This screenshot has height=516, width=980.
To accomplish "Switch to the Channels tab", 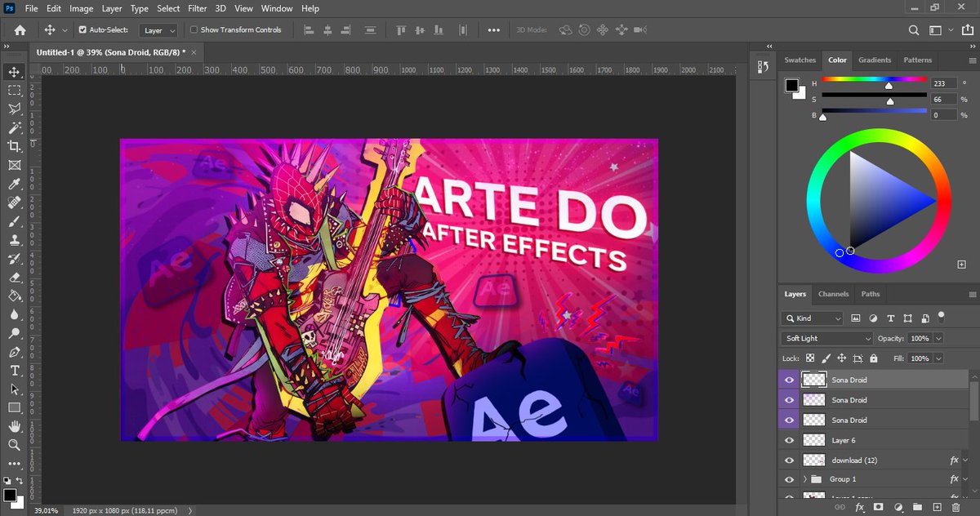I will click(833, 294).
